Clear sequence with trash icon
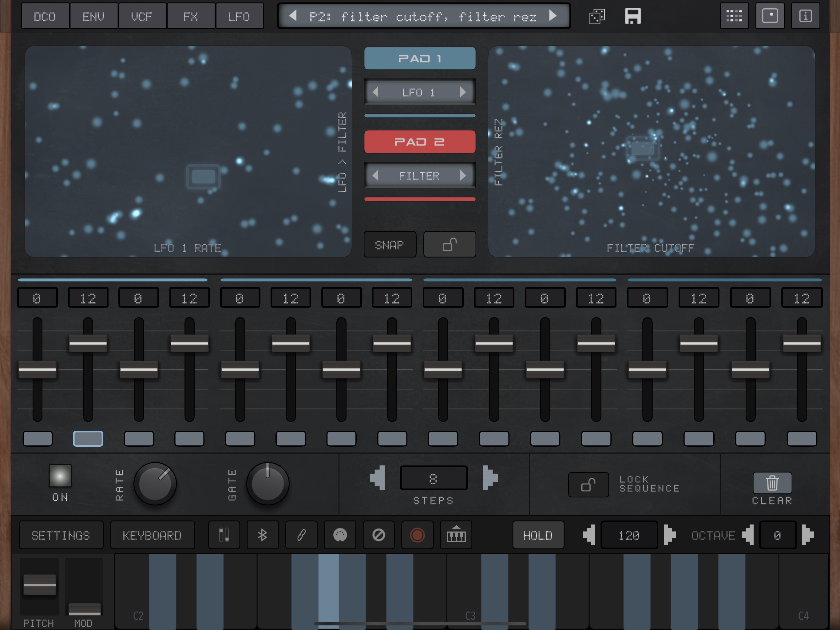The height and width of the screenshot is (630, 840). click(x=772, y=483)
